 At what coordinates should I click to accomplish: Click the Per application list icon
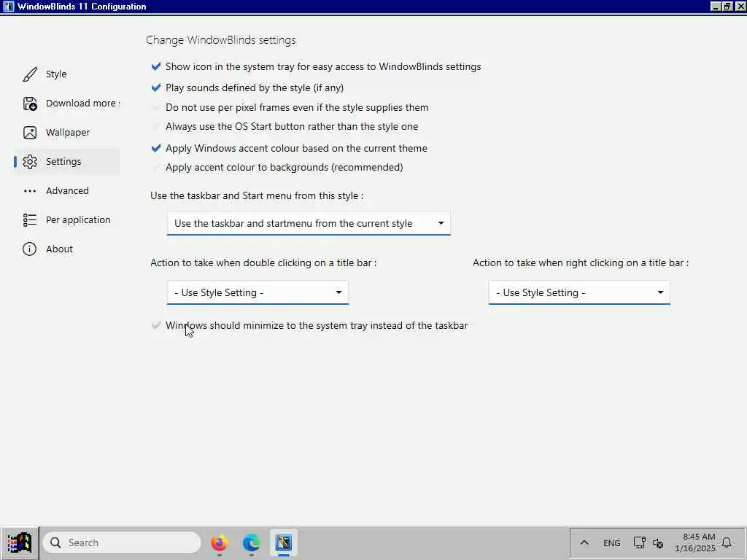[29, 220]
